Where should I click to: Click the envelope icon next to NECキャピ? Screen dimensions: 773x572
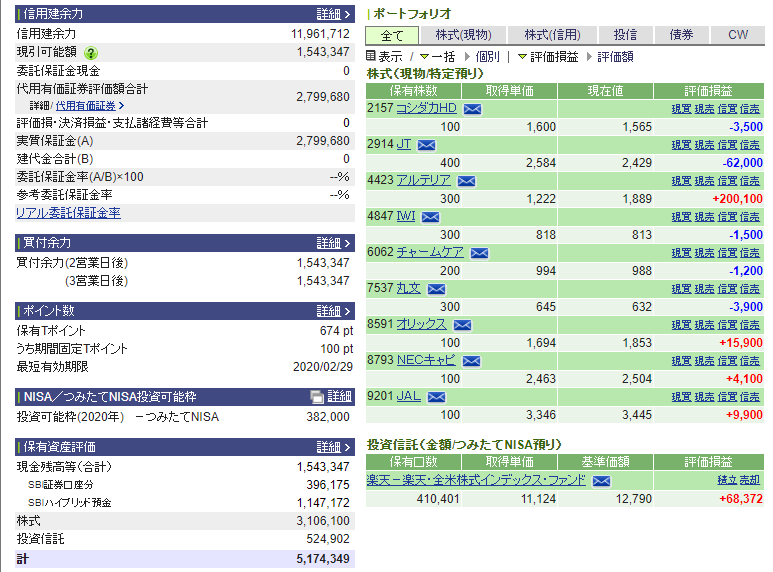point(471,361)
